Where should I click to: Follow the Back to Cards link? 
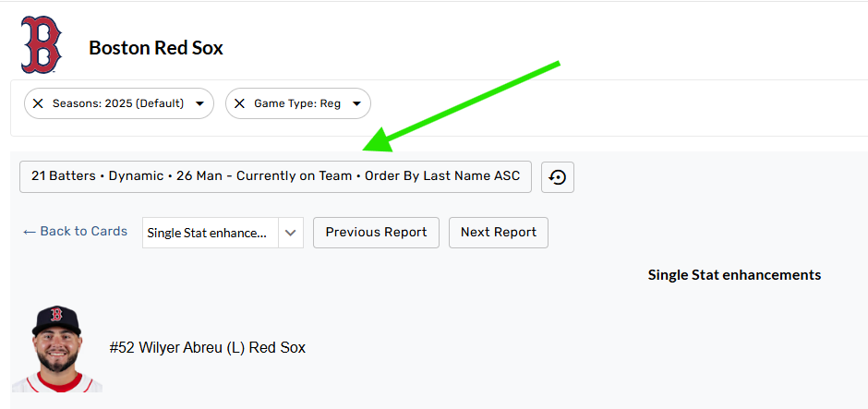[x=84, y=232]
